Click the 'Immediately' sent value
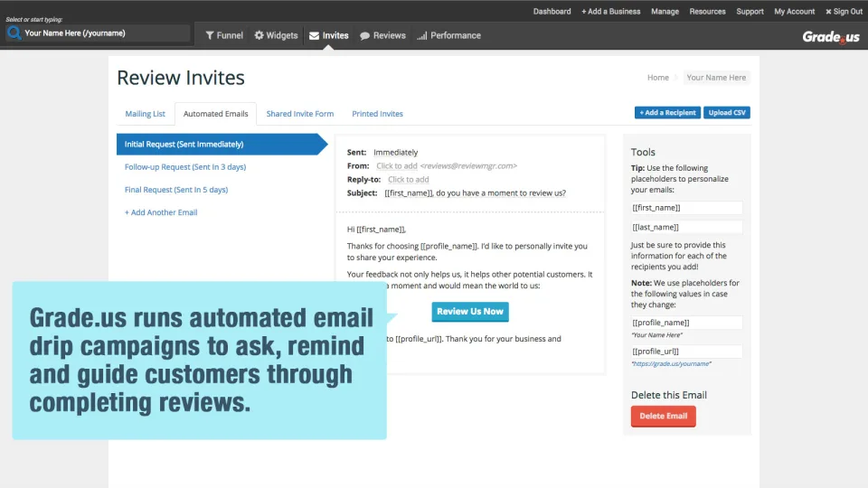This screenshot has height=488, width=868. tap(395, 152)
